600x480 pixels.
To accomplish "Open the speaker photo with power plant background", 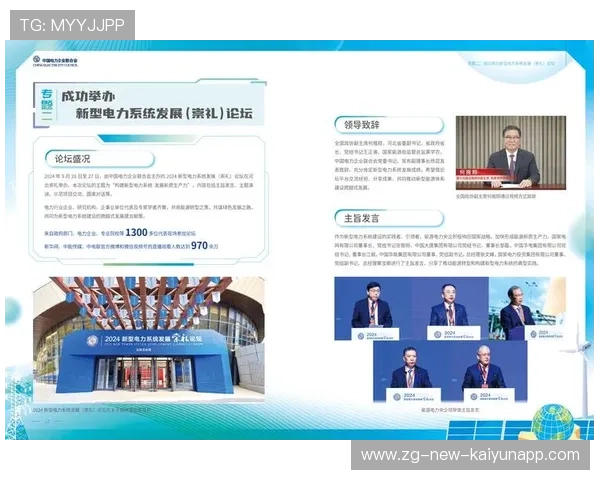I will pos(527,309).
